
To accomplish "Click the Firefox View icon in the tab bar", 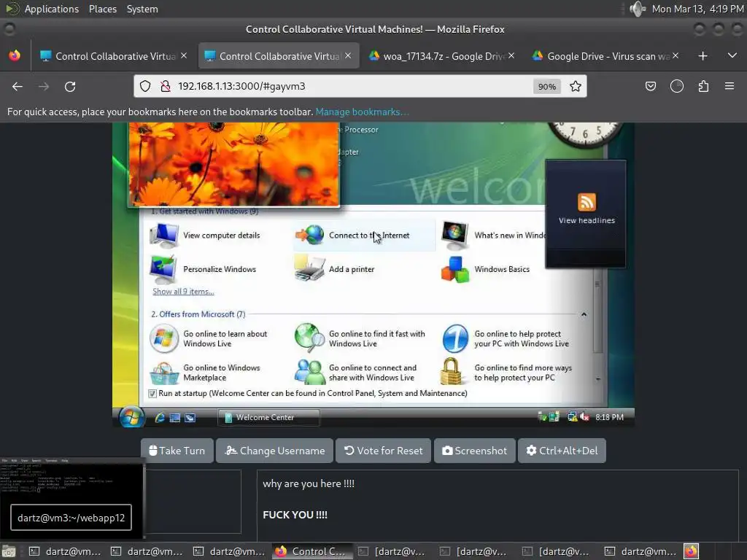I will (15, 55).
